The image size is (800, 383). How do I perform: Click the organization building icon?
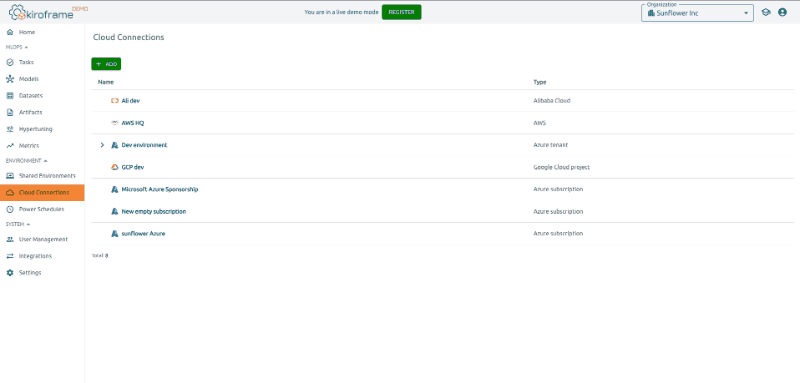click(x=651, y=13)
